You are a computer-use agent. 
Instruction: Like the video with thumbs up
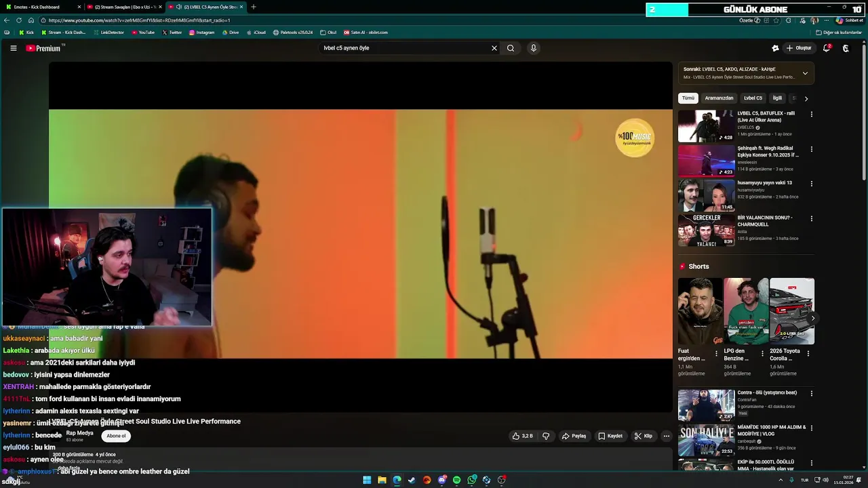tap(523, 436)
